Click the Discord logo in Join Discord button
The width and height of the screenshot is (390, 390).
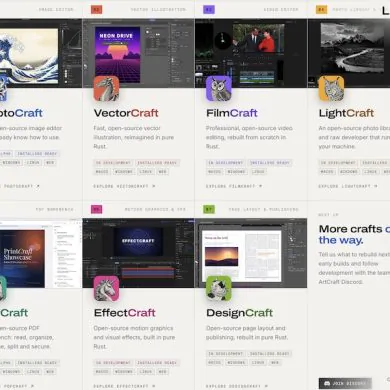(327, 384)
